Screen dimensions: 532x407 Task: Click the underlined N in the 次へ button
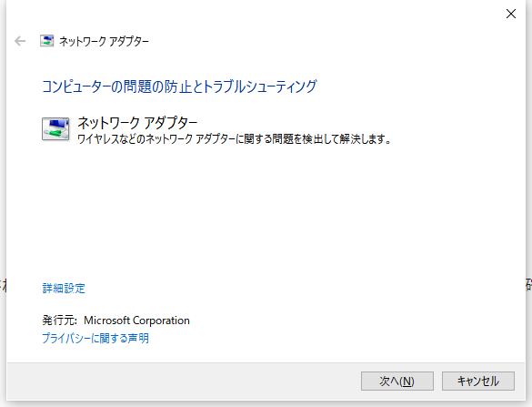click(407, 382)
